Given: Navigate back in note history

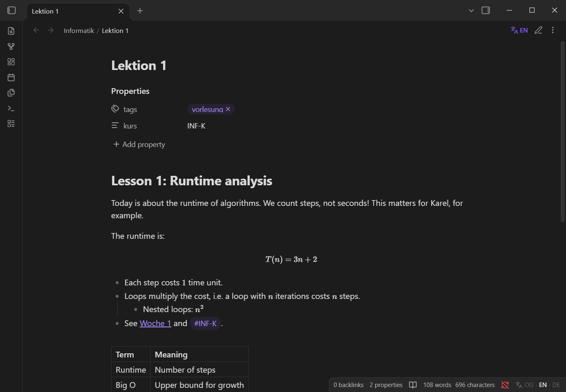Looking at the screenshot, I should pos(36,30).
